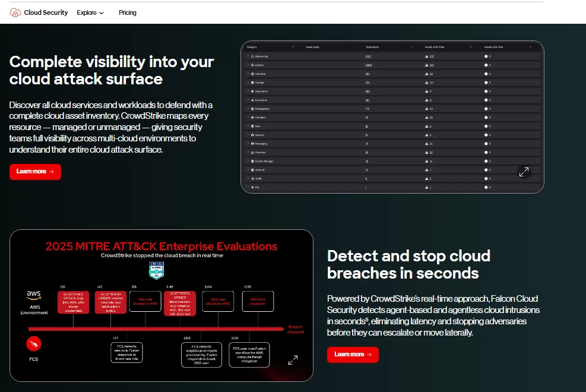This screenshot has width=586, height=392.
Task: Click the stolen credentials SCATTERED SPIDER box
Action: 73,302
